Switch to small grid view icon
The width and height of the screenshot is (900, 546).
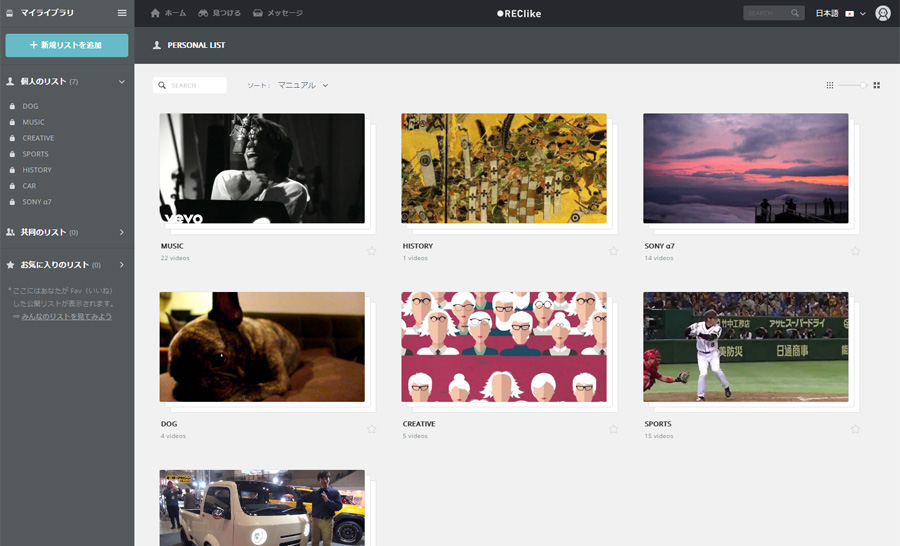(829, 85)
